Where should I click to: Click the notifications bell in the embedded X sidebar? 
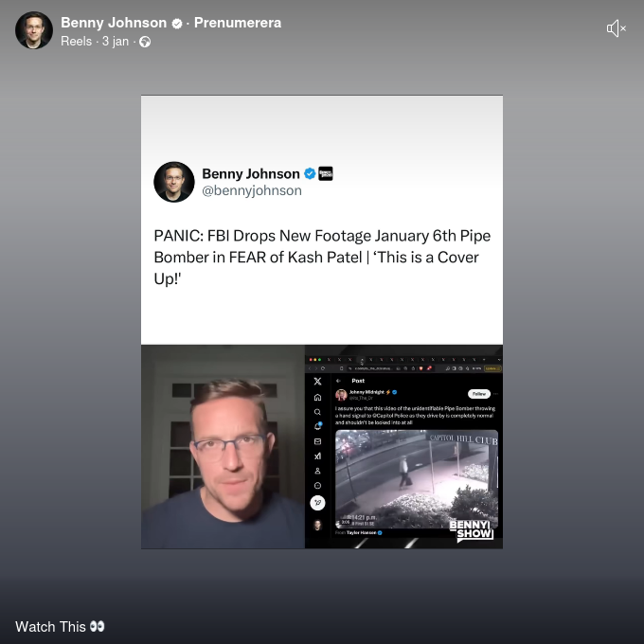[318, 426]
